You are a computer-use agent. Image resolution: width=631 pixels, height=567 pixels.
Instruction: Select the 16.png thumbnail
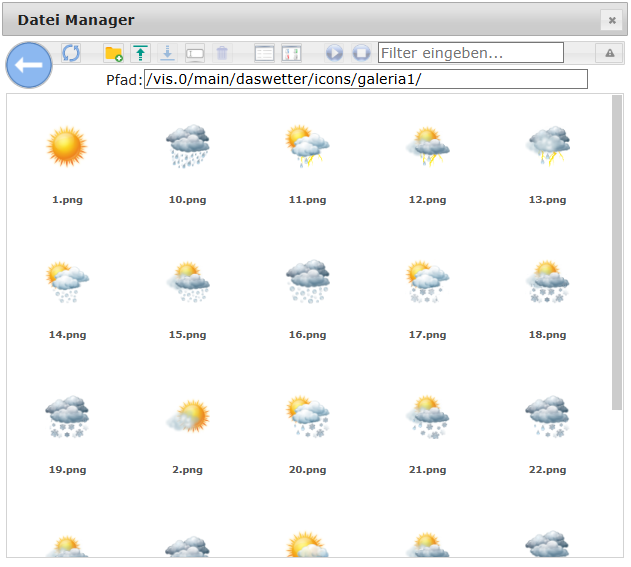pyautogui.click(x=307, y=281)
